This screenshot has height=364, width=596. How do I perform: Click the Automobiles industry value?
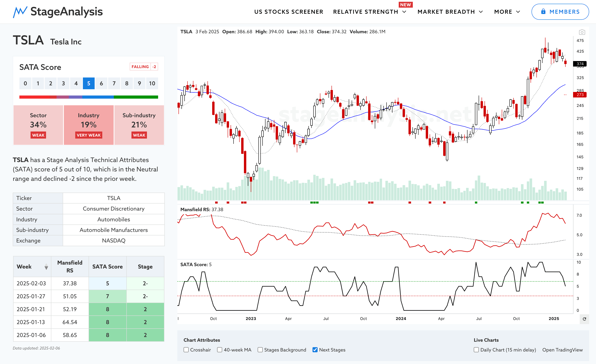114,219
